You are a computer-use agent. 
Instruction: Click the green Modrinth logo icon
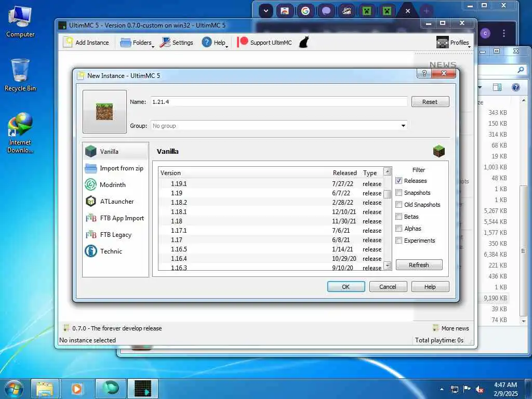pos(91,184)
